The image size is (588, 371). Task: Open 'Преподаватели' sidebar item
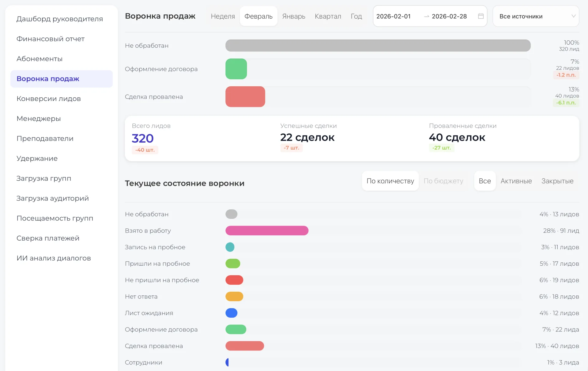pyautogui.click(x=62, y=138)
